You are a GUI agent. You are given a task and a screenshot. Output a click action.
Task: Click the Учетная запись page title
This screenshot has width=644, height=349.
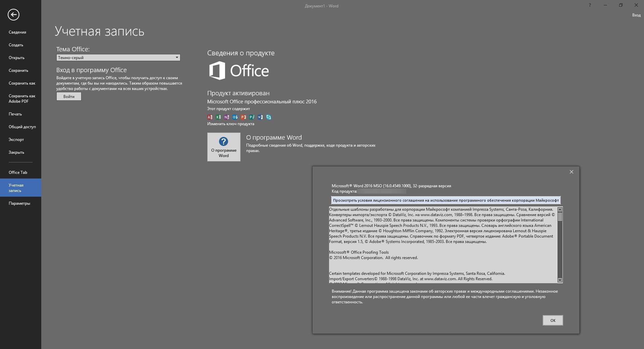pos(99,31)
